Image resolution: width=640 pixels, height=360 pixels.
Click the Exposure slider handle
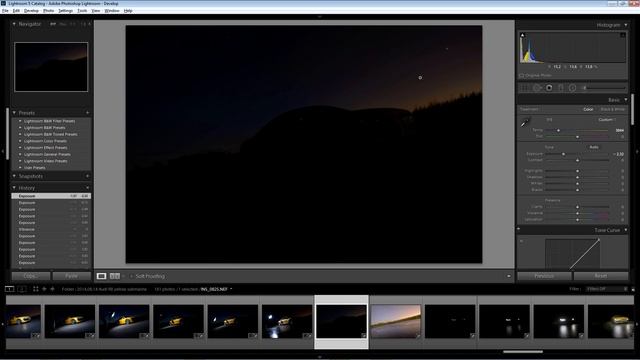[563, 154]
